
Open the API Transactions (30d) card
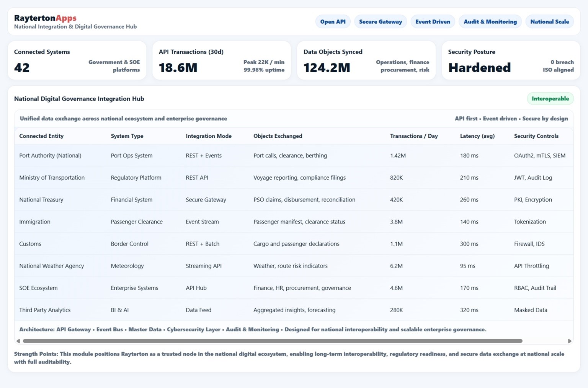[222, 60]
